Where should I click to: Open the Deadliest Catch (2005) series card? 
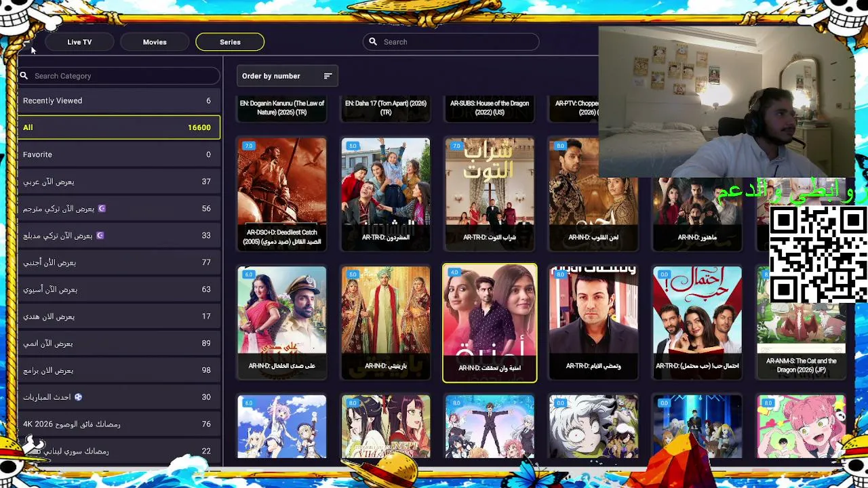282,195
